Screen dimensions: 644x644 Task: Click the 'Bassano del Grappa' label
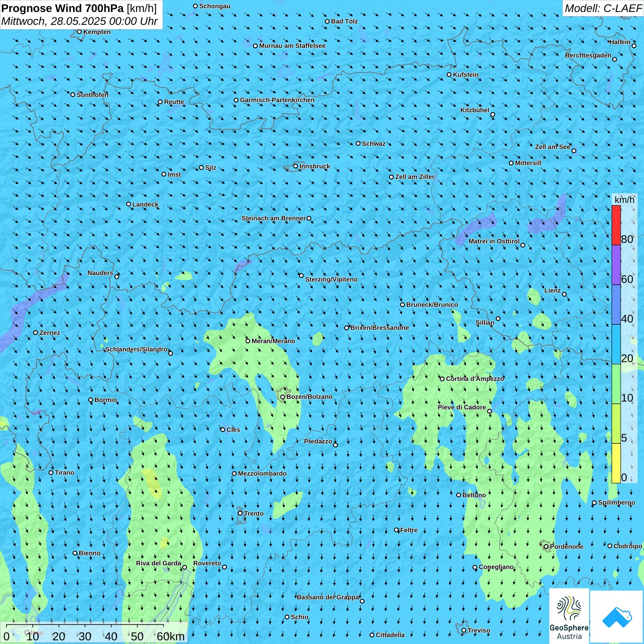click(328, 597)
